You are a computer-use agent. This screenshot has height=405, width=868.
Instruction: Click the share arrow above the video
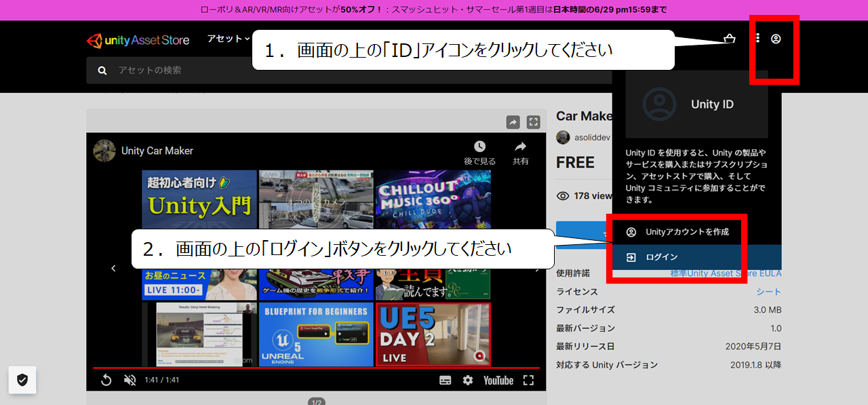click(x=513, y=122)
